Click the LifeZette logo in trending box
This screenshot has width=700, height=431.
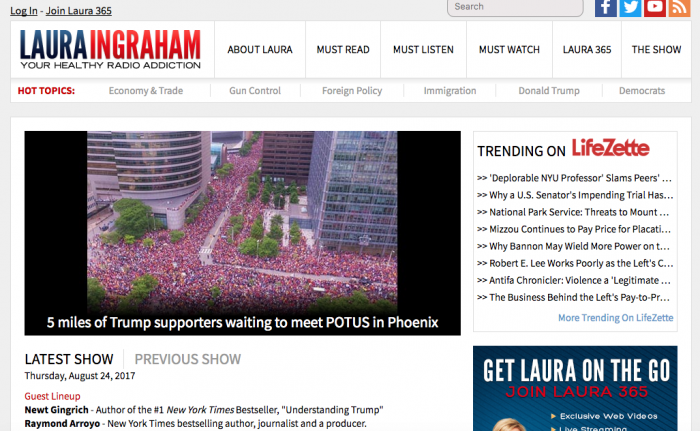point(610,148)
